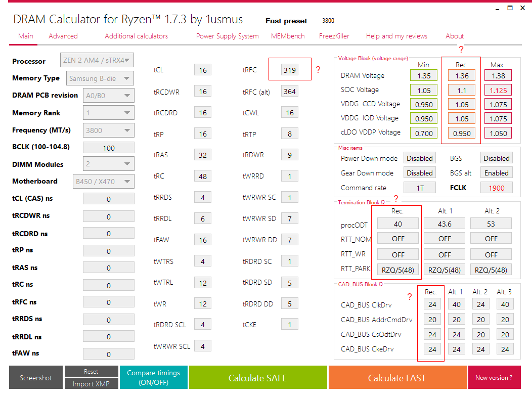Click the maximum SOC Voltage 1.125
This screenshot has height=400, width=532.
498,90
